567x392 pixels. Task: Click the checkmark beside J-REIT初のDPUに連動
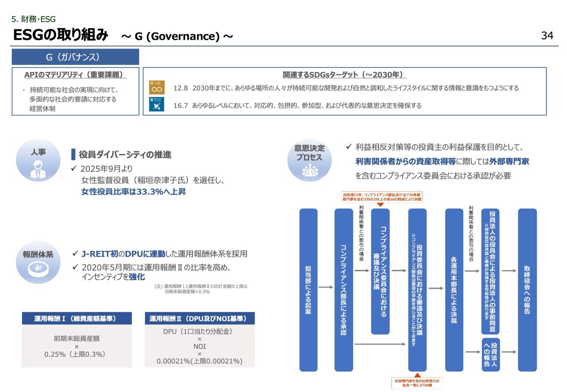tap(75, 254)
